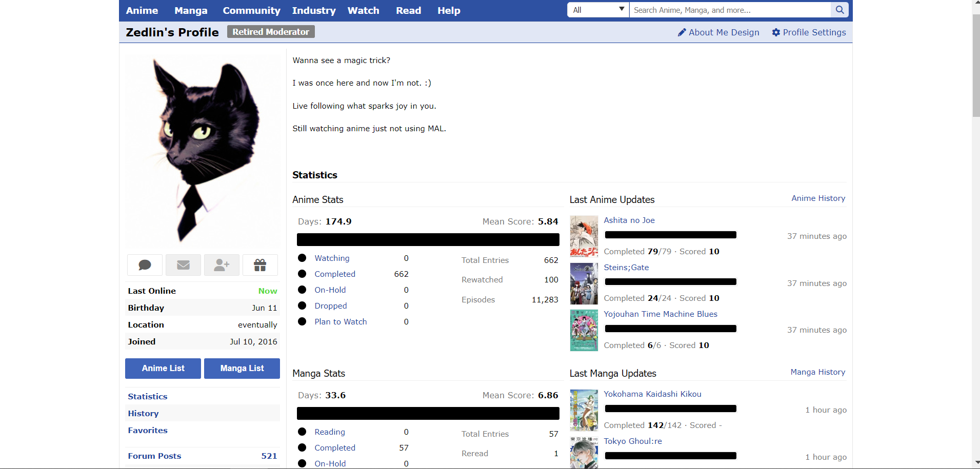The image size is (980, 469).
Task: Send a gift using the gift icon
Action: coord(259,265)
